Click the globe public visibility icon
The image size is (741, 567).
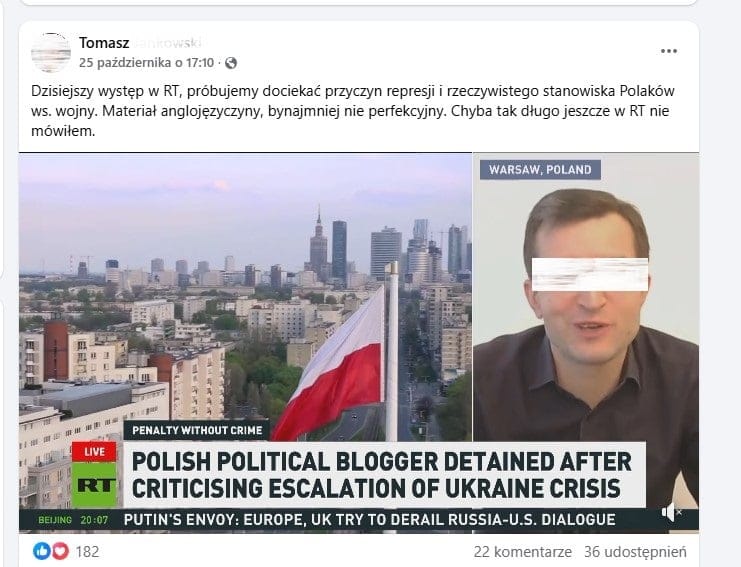coord(231,63)
